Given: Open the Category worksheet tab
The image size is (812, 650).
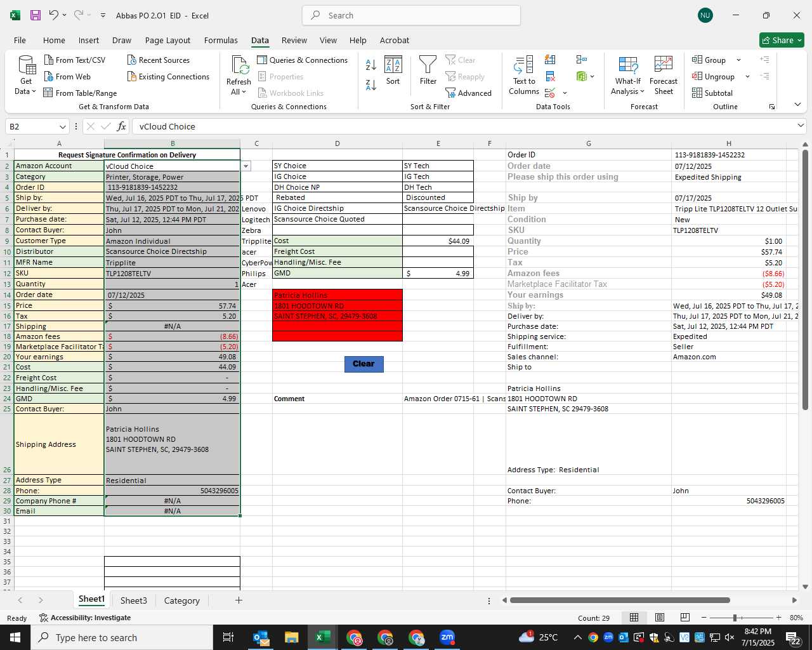Looking at the screenshot, I should pos(182,600).
